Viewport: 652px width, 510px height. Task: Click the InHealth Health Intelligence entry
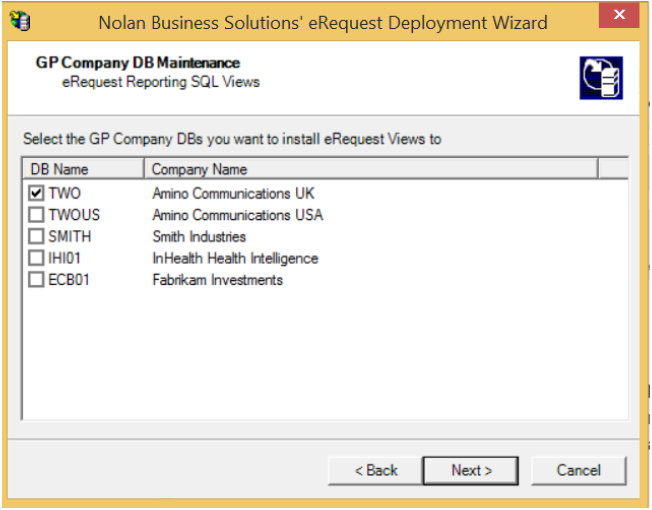click(234, 258)
